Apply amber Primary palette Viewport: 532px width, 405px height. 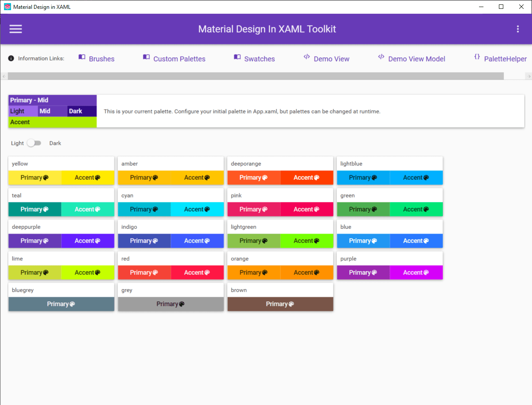[x=144, y=178]
